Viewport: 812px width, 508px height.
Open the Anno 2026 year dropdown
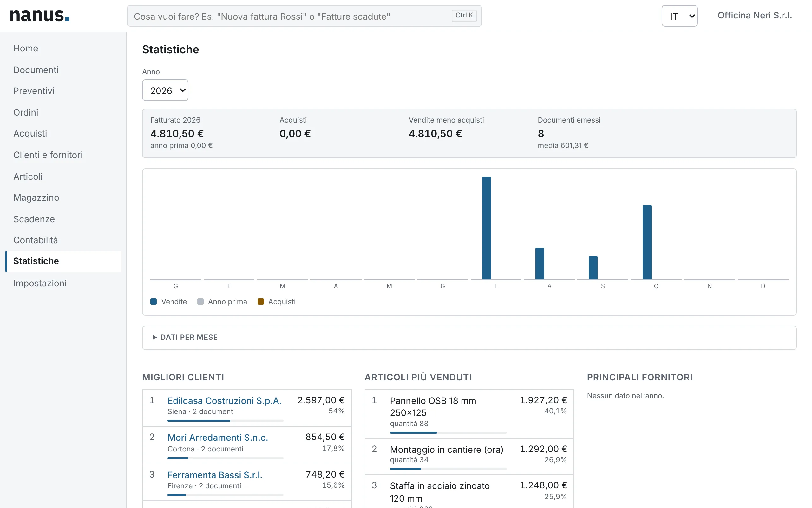tap(165, 90)
